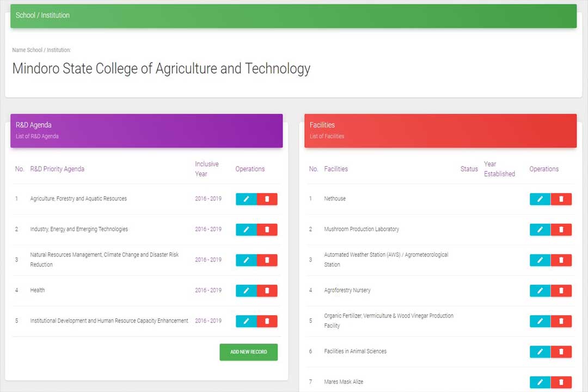Edit the Agroforestry Nursery facility
The height and width of the screenshot is (392, 588).
click(x=540, y=291)
